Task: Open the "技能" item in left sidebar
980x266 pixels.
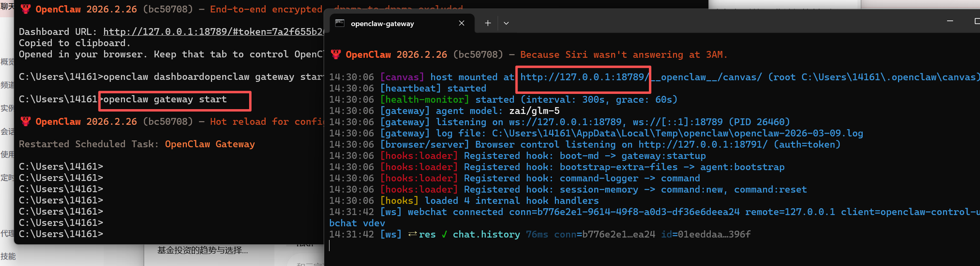Action: (x=8, y=256)
